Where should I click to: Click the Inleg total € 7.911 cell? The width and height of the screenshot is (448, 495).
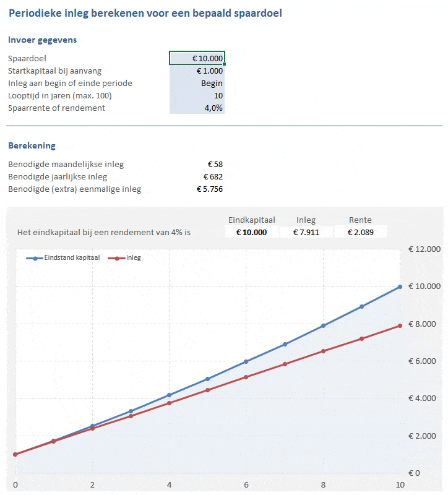click(x=306, y=232)
